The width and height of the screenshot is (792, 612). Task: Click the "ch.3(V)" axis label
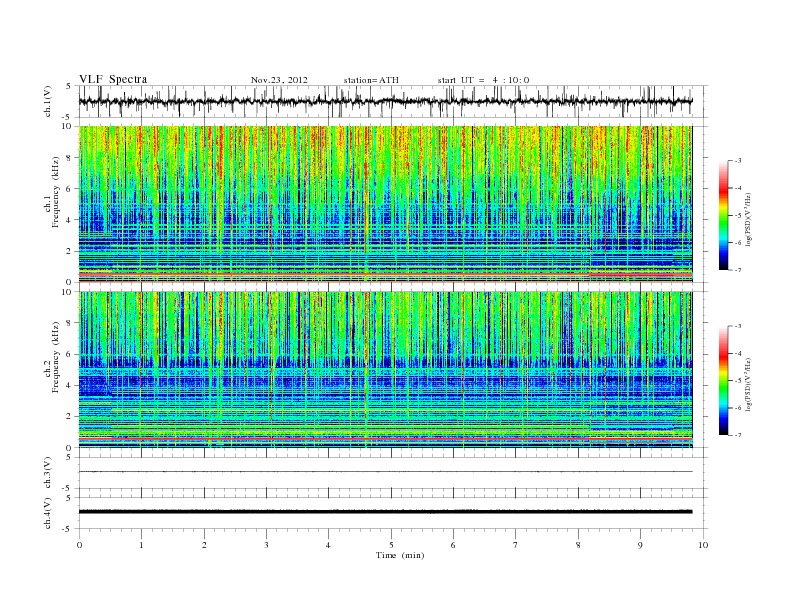click(x=48, y=473)
